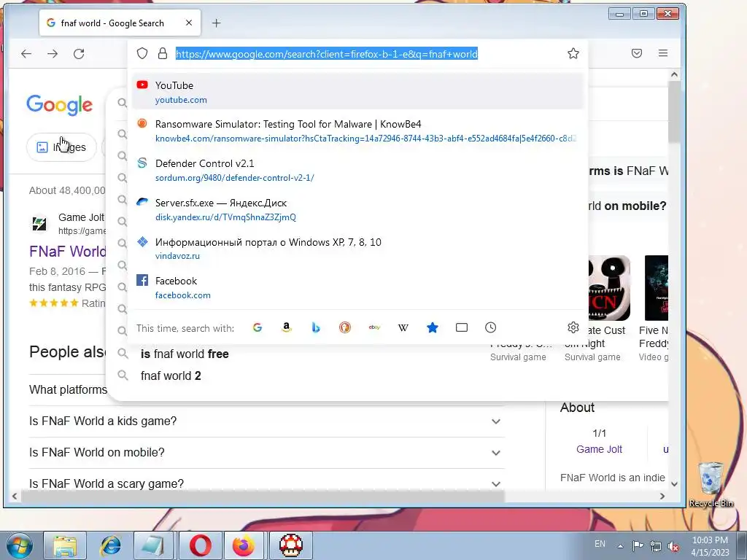Image resolution: width=747 pixels, height=560 pixels.
Task: Expand 'Is FNaF World on mobile?'
Action: (x=266, y=452)
